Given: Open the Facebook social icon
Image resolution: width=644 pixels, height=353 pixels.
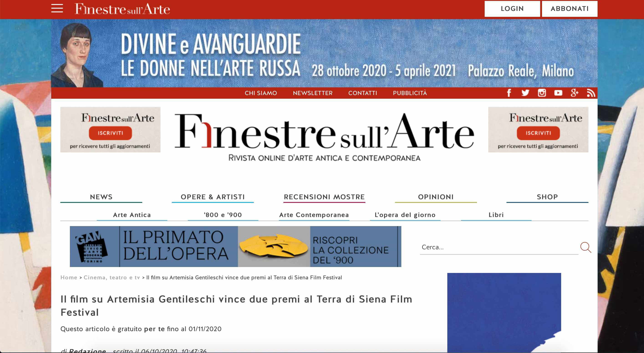Looking at the screenshot, I should (x=509, y=93).
